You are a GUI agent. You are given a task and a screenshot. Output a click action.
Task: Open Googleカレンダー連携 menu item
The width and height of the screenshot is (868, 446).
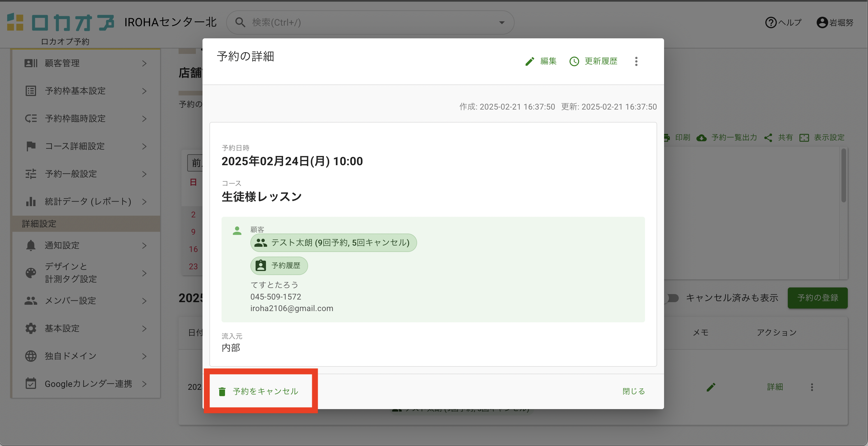pos(88,384)
